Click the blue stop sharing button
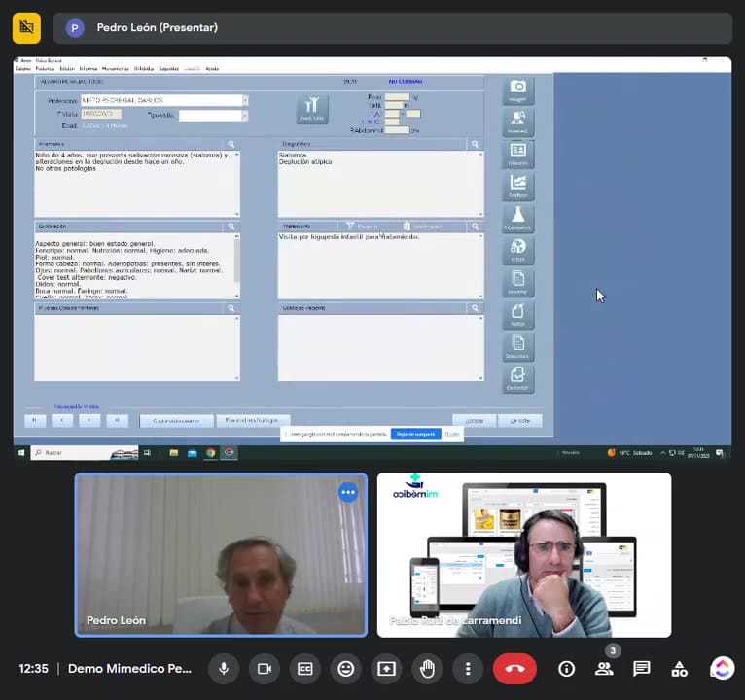 pos(415,434)
